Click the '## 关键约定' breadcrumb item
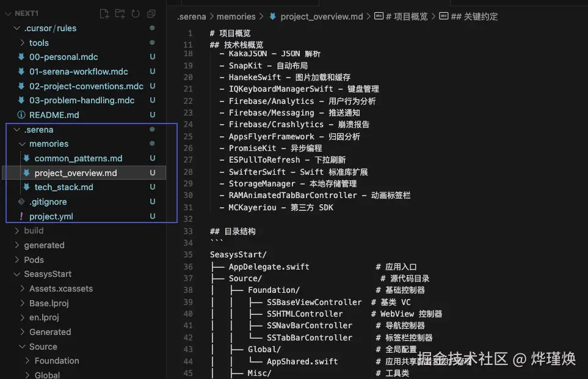Screen dimensions: 588x379 point(474,17)
